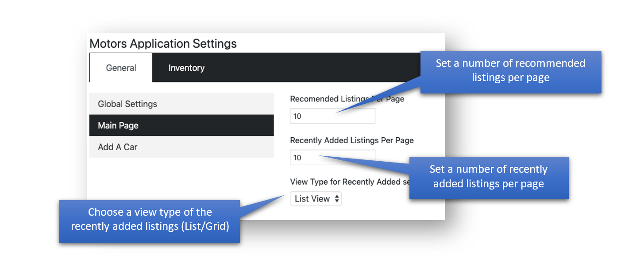
Task: Focus the Recomended Listings Per Page field
Action: [x=332, y=116]
